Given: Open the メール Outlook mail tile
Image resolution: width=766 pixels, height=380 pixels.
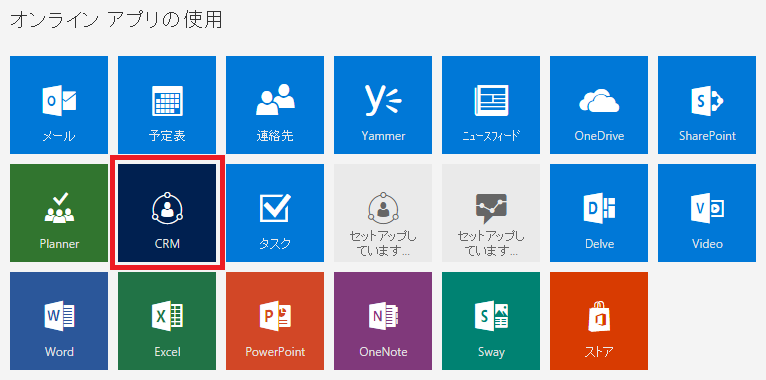Looking at the screenshot, I should (59, 105).
